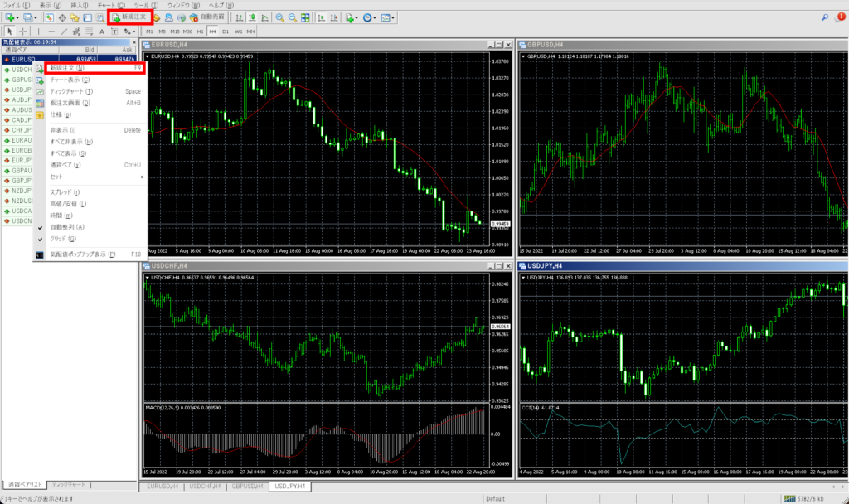The height and width of the screenshot is (504, 849).
Task: Zoom out of the chart
Action: click(293, 18)
